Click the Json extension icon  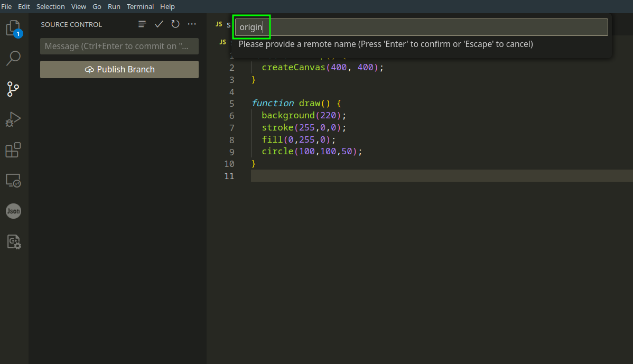point(14,211)
